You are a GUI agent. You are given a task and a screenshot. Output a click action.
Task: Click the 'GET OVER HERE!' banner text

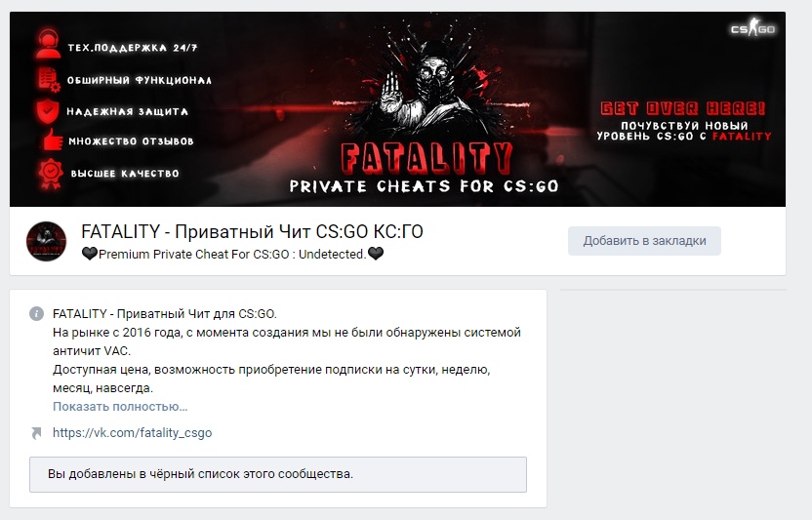[682, 108]
